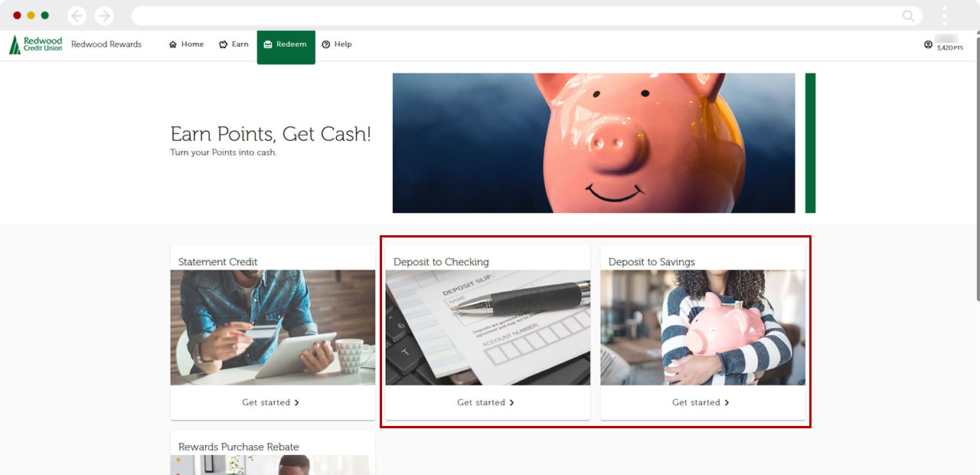The height and width of the screenshot is (475, 980).
Task: Open the Earn navigation item
Action: (234, 44)
